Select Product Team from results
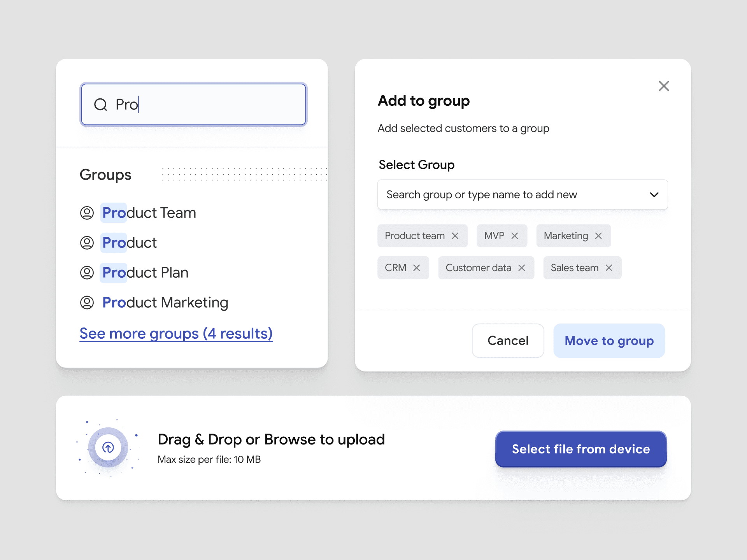Viewport: 747px width, 560px height. [149, 213]
